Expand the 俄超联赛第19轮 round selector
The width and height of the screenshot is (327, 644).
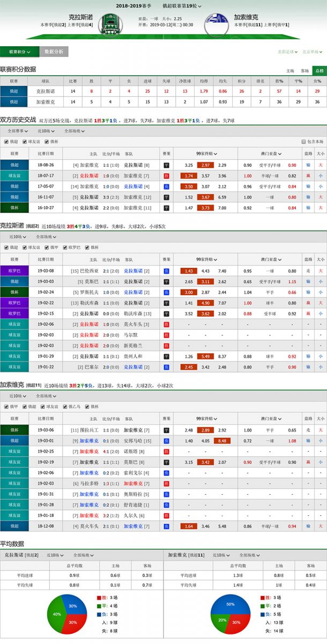pos(182,5)
